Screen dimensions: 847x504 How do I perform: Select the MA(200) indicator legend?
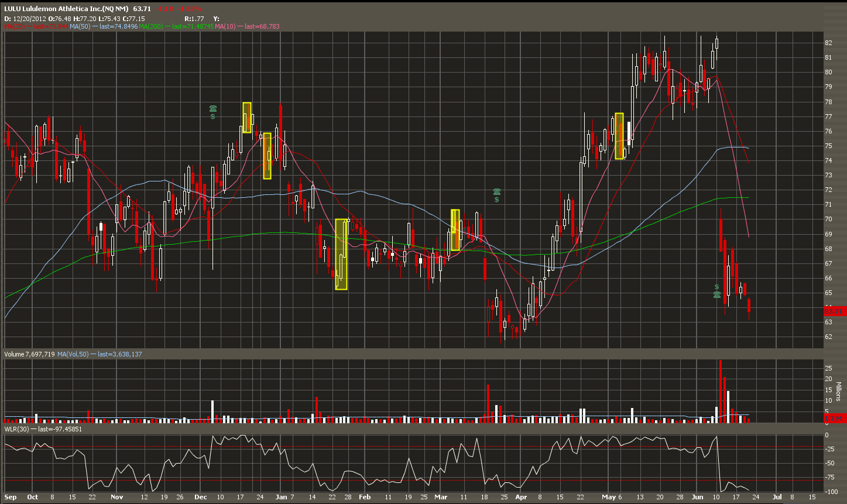(x=176, y=26)
